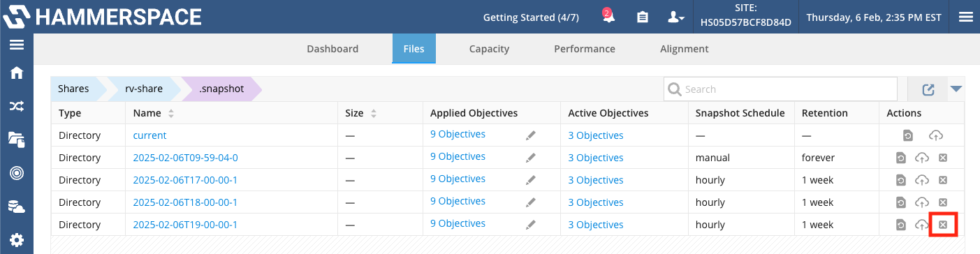
Task: Open snapshot 2025-02-06T09-59-04-0
Action: pos(185,158)
